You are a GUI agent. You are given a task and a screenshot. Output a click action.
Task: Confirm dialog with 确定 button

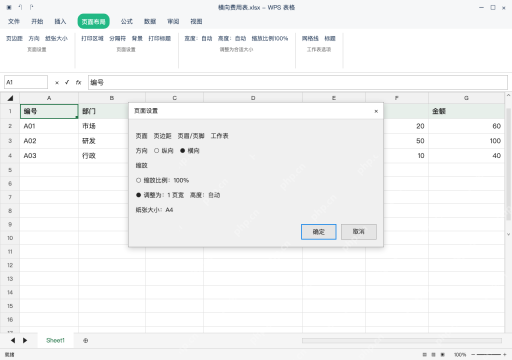(319, 232)
